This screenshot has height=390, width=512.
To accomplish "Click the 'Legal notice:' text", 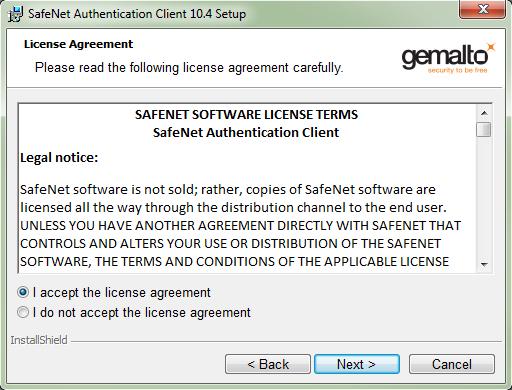I will click(x=59, y=157).
